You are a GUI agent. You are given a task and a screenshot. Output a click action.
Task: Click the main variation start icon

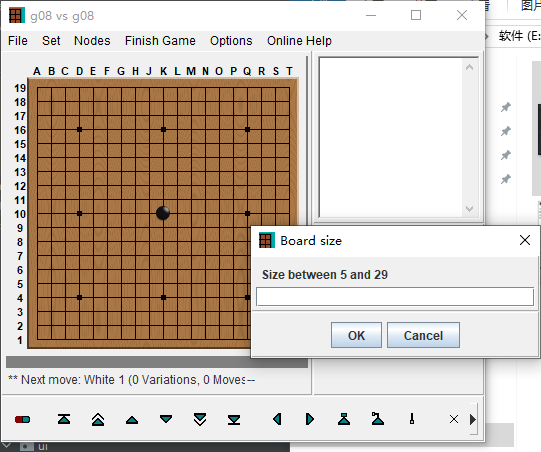point(344,419)
